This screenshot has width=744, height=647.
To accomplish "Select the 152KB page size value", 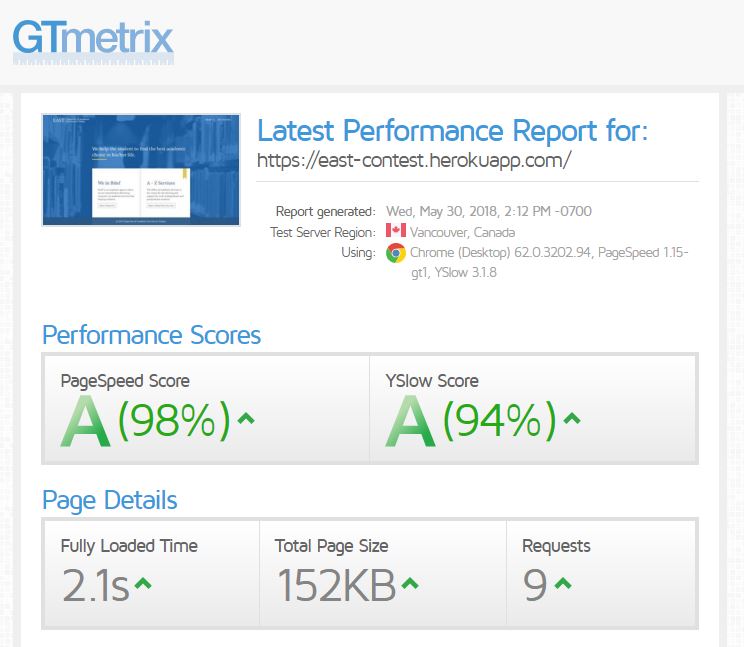I will click(x=336, y=585).
